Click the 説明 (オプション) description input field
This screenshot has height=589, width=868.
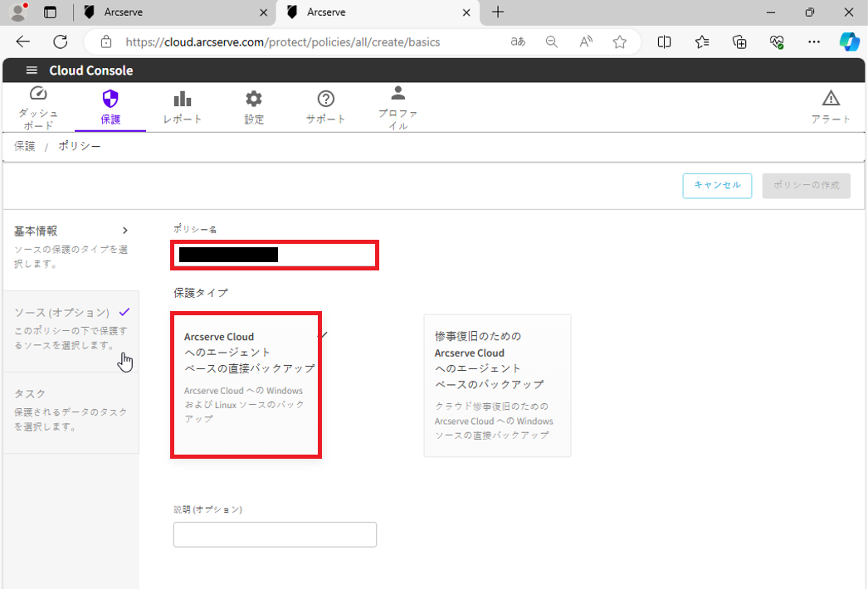[x=275, y=535]
